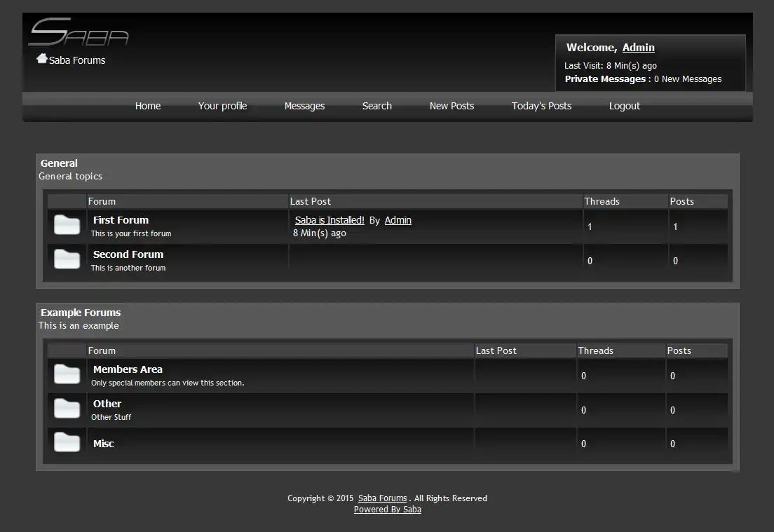This screenshot has width=774, height=532.
Task: Click First Forum's post count of 1
Action: point(675,226)
